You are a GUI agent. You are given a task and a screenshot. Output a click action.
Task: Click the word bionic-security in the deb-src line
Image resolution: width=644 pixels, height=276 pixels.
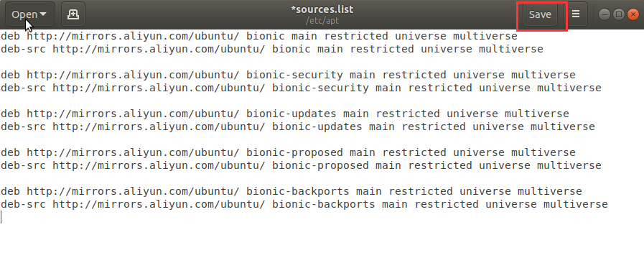point(320,88)
